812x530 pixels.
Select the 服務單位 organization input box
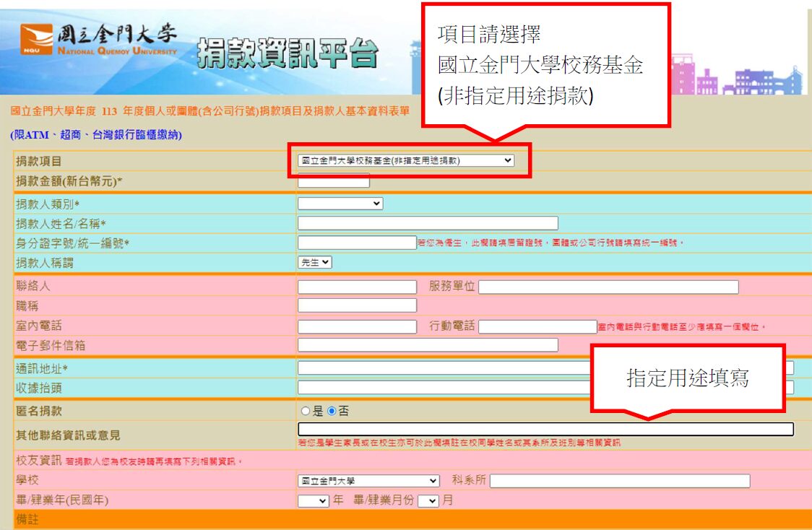608,287
